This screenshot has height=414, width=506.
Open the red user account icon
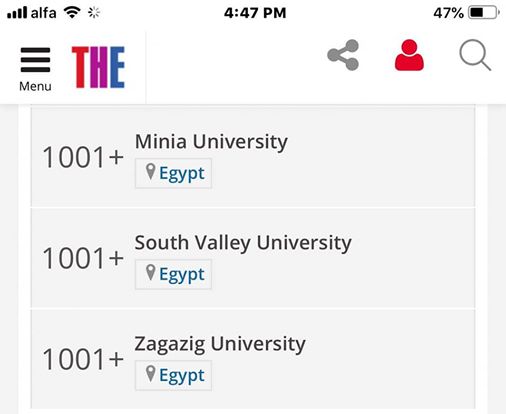[x=409, y=55]
